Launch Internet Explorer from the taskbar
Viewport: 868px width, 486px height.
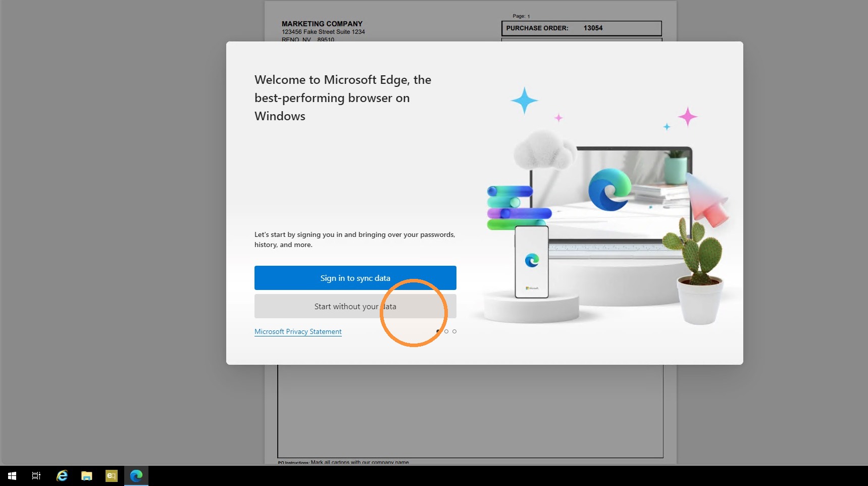click(62, 476)
